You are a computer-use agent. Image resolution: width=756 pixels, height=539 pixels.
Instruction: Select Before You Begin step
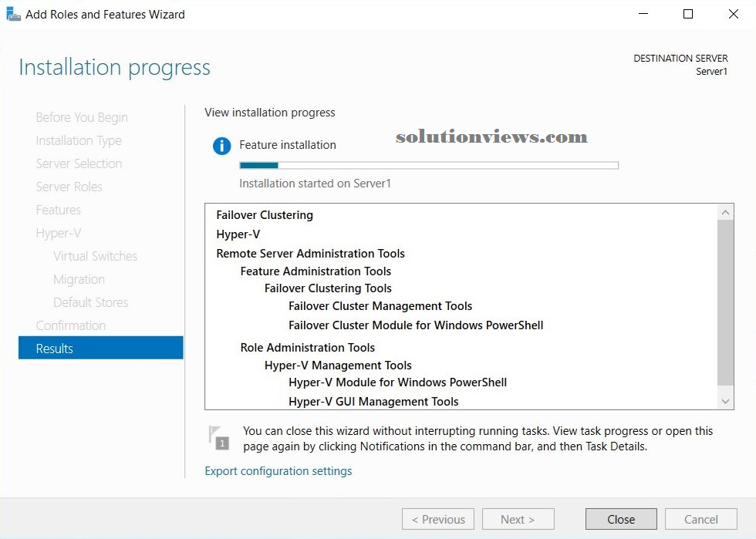(82, 118)
